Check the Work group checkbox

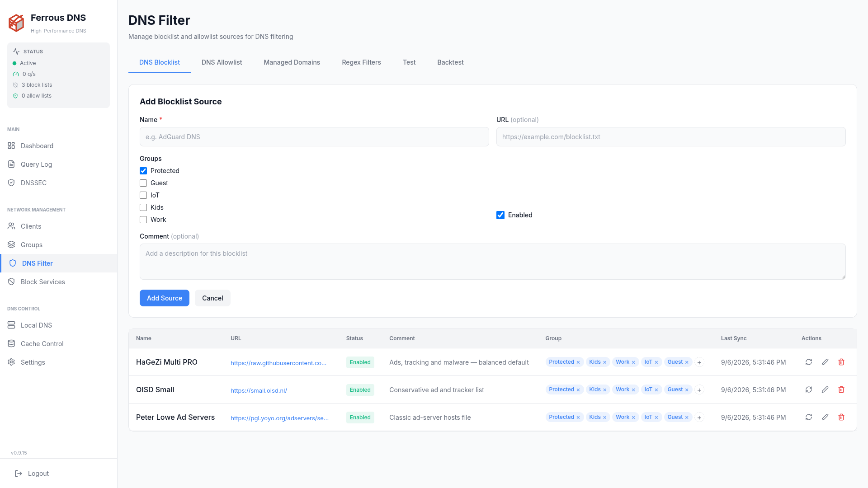(x=143, y=220)
